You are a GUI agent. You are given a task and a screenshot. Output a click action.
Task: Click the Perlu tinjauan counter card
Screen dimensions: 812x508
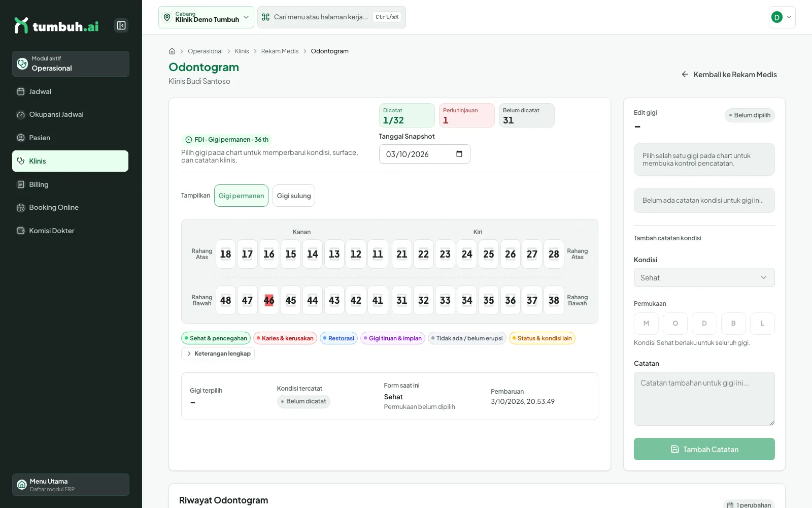coord(466,115)
